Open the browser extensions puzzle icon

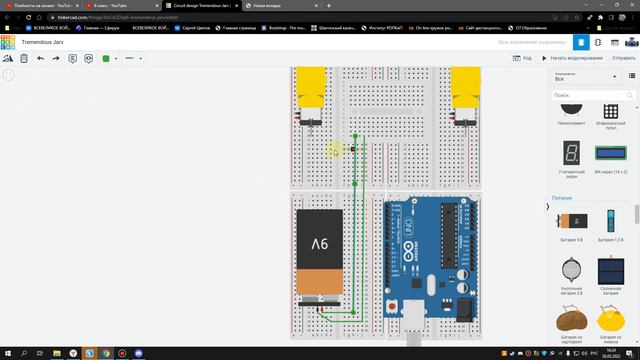[x=600, y=18]
